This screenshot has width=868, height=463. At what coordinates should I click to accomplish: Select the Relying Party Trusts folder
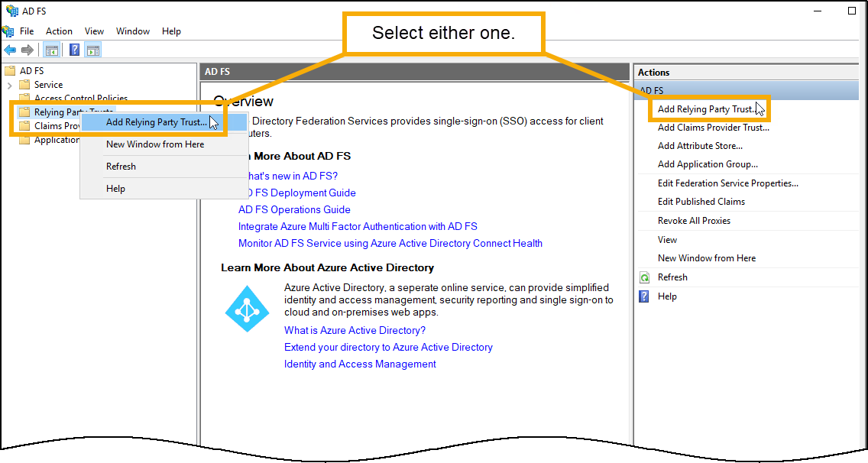[x=73, y=112]
